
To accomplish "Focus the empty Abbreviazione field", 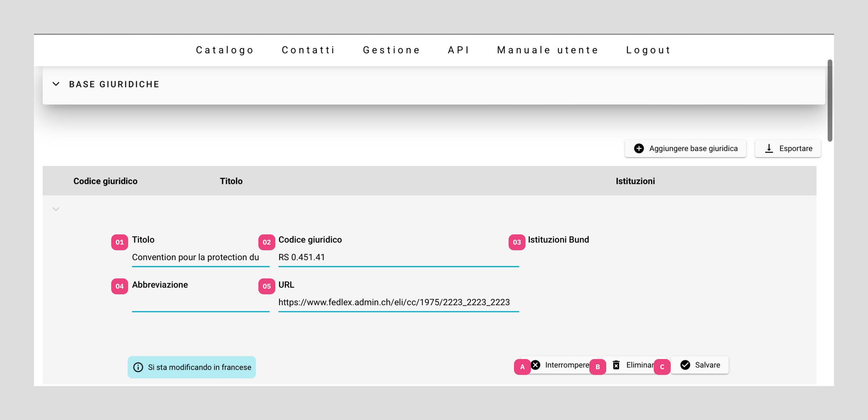I will tap(200, 302).
